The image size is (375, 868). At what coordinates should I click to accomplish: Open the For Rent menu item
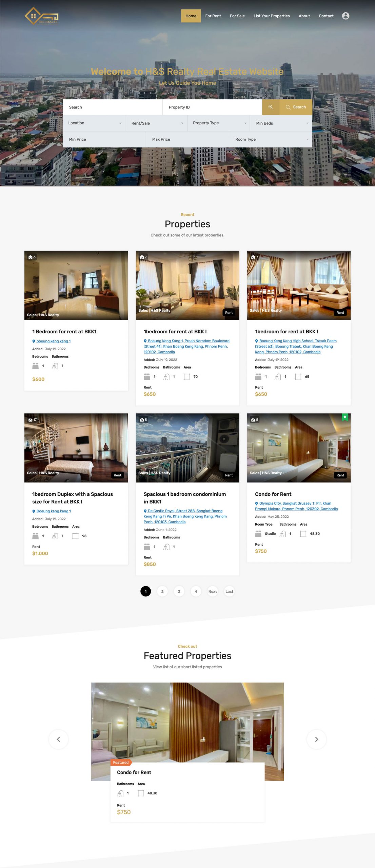213,16
